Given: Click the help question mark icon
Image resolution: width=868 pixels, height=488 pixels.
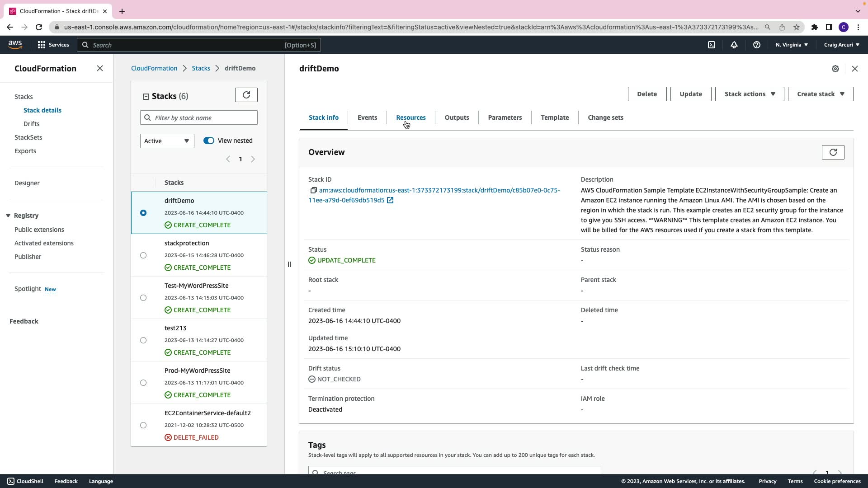Looking at the screenshot, I should pos(756,45).
